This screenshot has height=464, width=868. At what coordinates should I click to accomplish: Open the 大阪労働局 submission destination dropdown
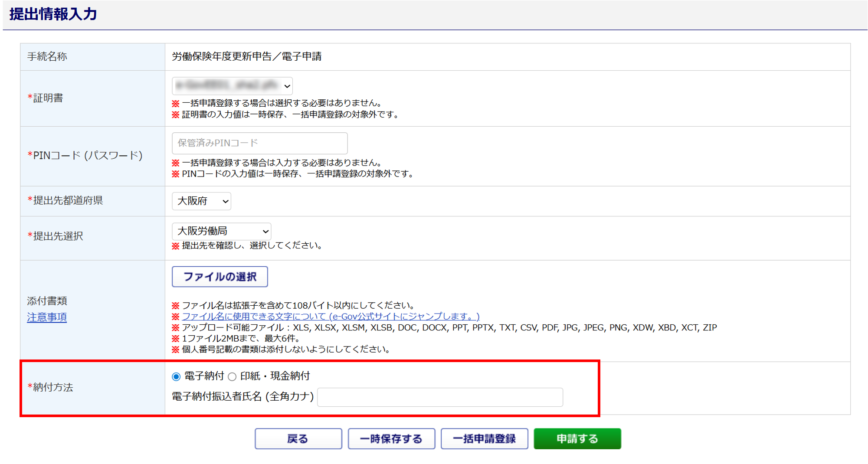(x=221, y=231)
